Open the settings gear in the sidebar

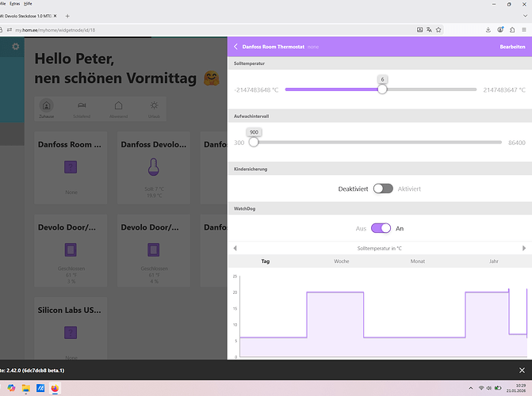[15, 48]
